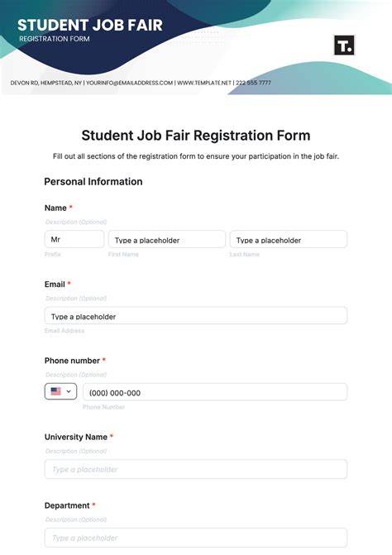Open the www.template.net link in header

(204, 83)
